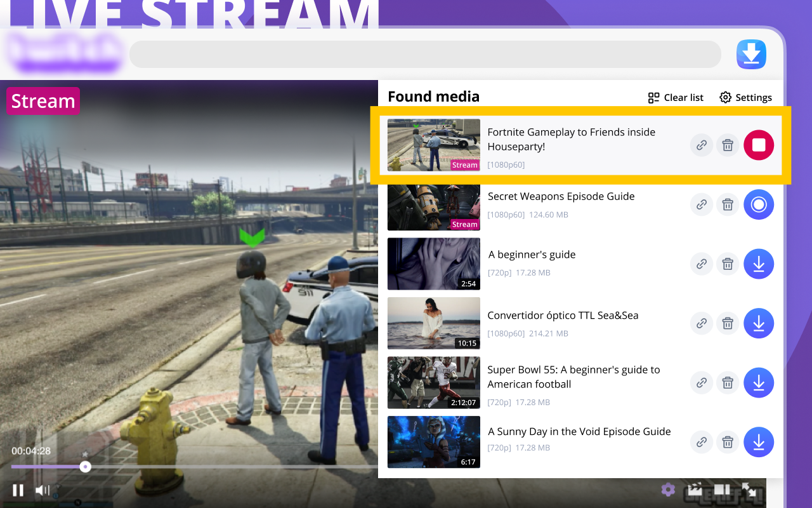Focus the browser address bar
The height and width of the screenshot is (508, 812).
(x=425, y=55)
